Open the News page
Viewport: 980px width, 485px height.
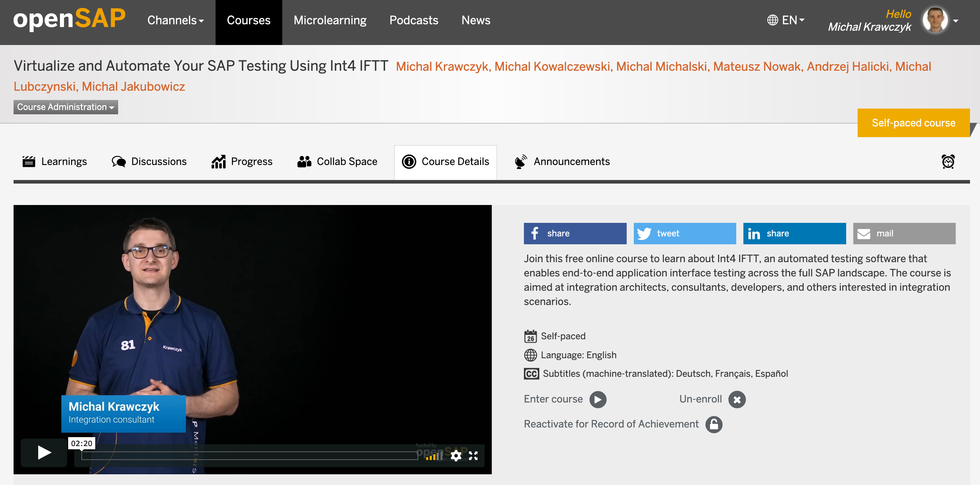(475, 20)
